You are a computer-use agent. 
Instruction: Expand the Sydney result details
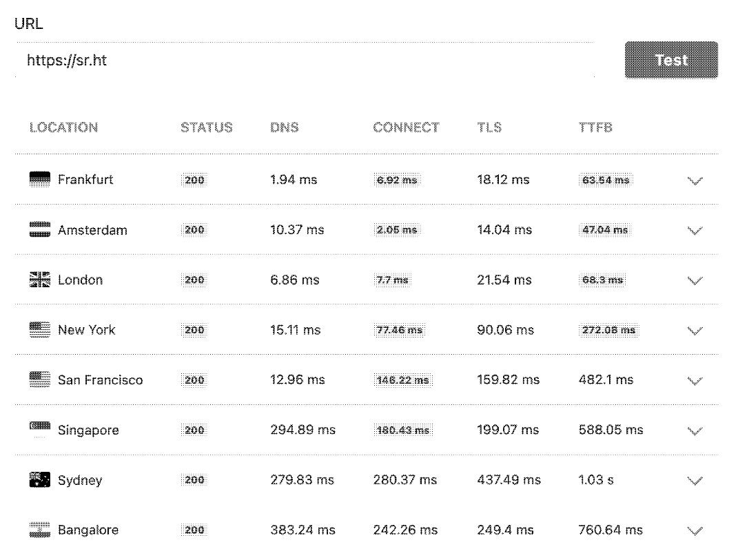[695, 480]
